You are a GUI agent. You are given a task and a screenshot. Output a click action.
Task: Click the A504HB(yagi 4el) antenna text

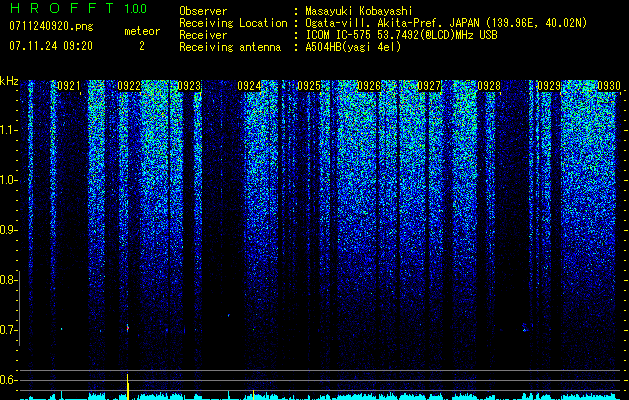point(353,47)
